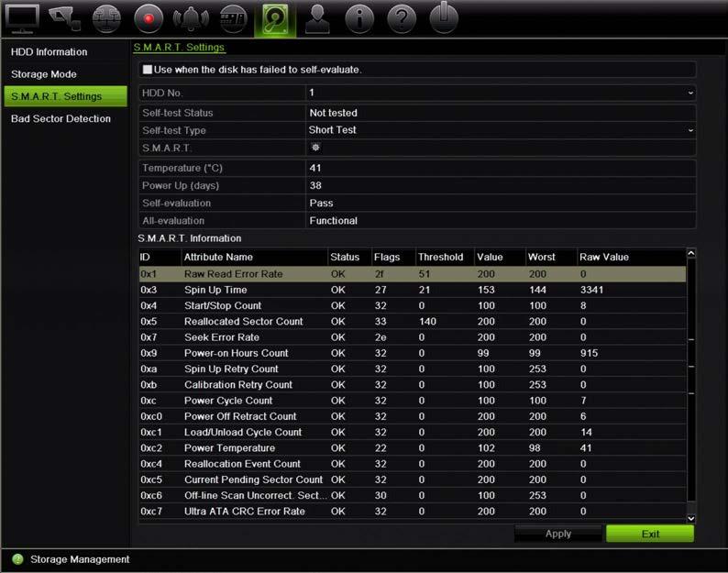Screen dimensions: 728x573
Task: Select the Raw Read Error Rate row
Action: (413, 274)
